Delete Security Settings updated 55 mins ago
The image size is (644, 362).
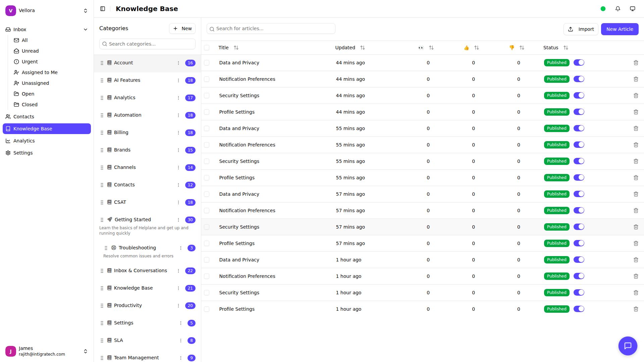click(636, 161)
